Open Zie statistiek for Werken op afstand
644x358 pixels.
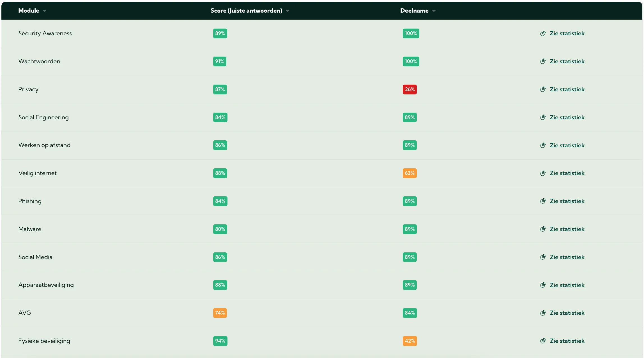(567, 145)
